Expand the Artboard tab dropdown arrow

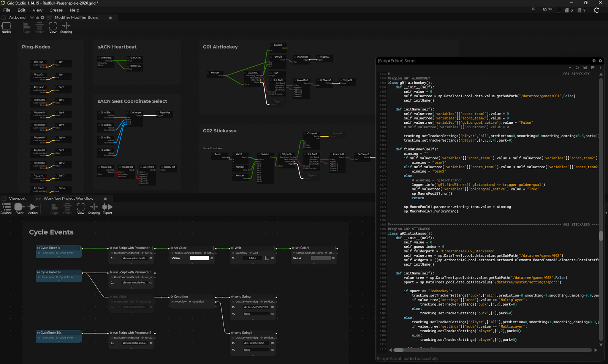(32, 17)
